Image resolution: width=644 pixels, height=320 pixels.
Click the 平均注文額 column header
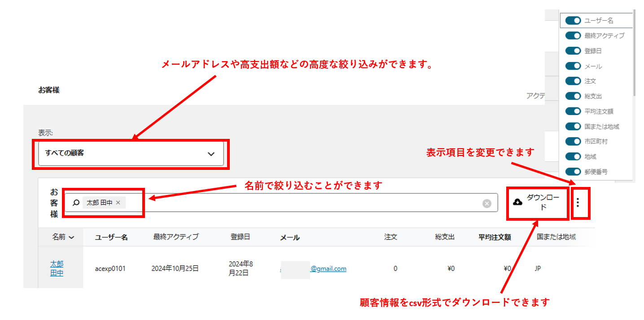point(495,238)
